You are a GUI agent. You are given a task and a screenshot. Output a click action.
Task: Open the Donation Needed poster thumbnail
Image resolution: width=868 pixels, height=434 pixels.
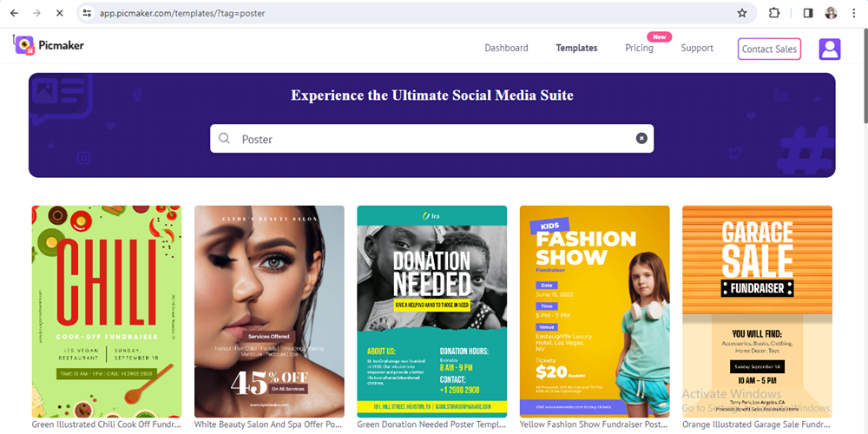431,312
